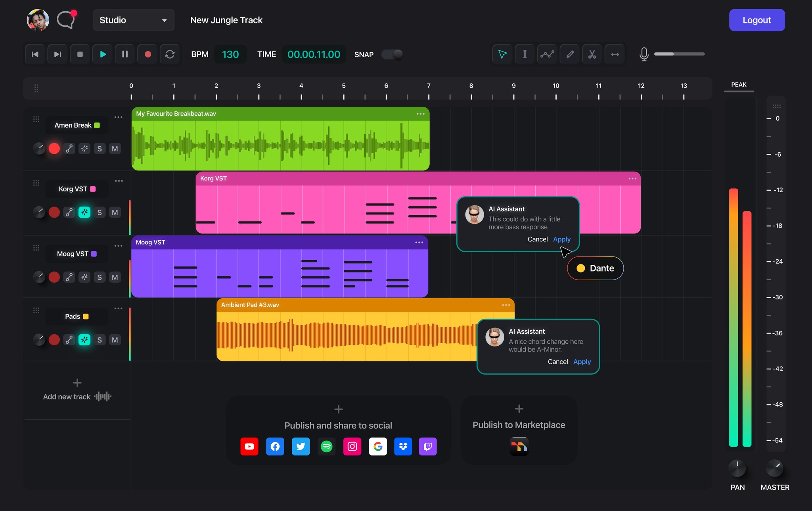Screen dimensions: 812x511
Task: Open Moog VST track more options
Action: click(118, 246)
